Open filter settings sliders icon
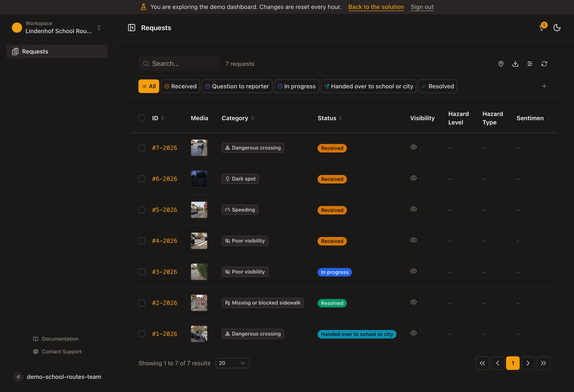 point(530,64)
